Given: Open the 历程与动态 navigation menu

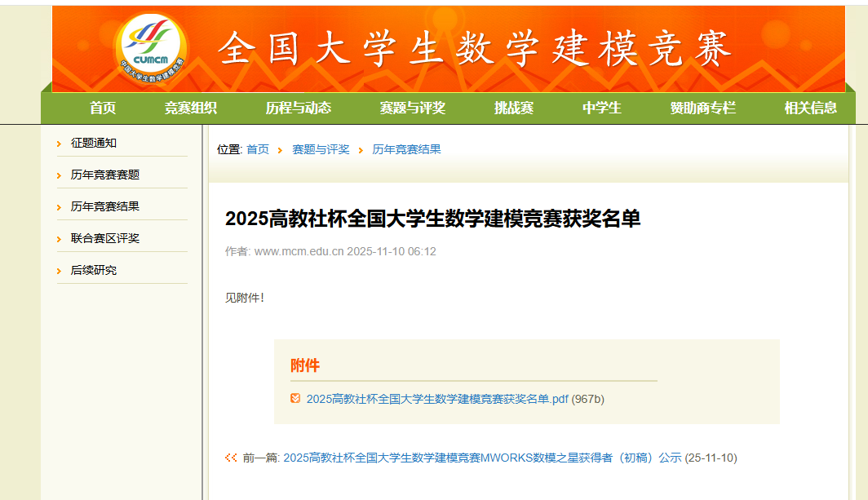Looking at the screenshot, I should (x=299, y=108).
